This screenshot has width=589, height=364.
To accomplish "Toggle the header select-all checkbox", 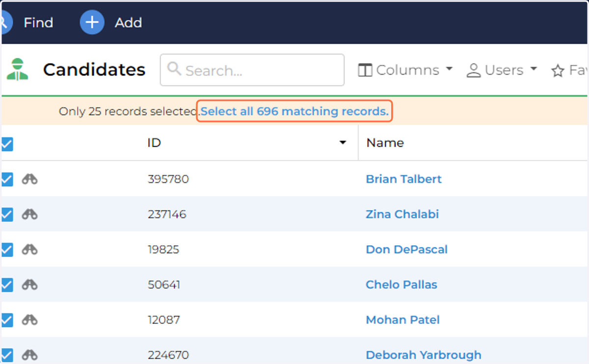I will pos(7,144).
